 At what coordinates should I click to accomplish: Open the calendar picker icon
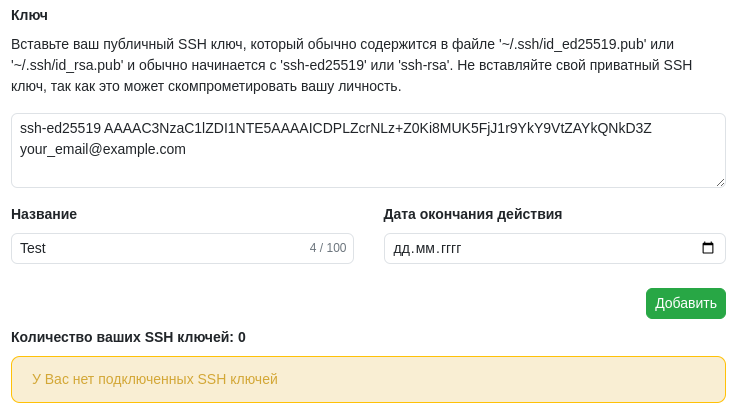pyautogui.click(x=707, y=248)
